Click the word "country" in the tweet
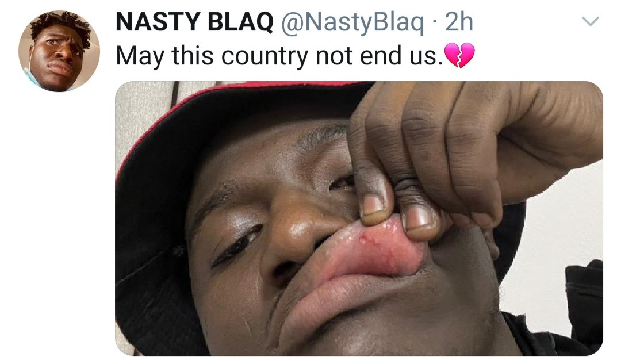This screenshot has width=621, height=364. [x=264, y=56]
